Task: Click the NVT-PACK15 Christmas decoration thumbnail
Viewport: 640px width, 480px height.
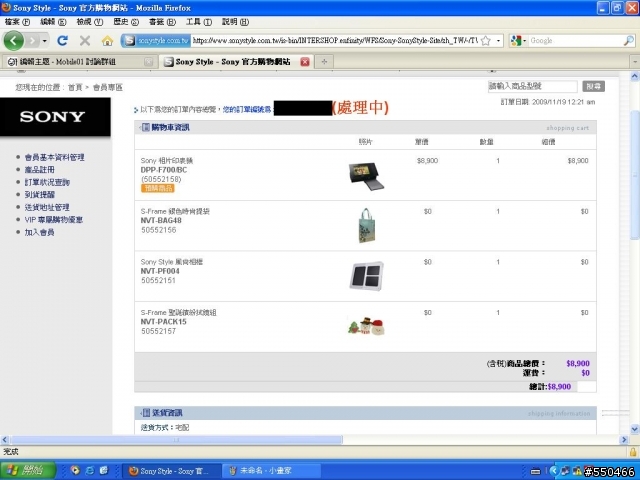Action: point(366,326)
